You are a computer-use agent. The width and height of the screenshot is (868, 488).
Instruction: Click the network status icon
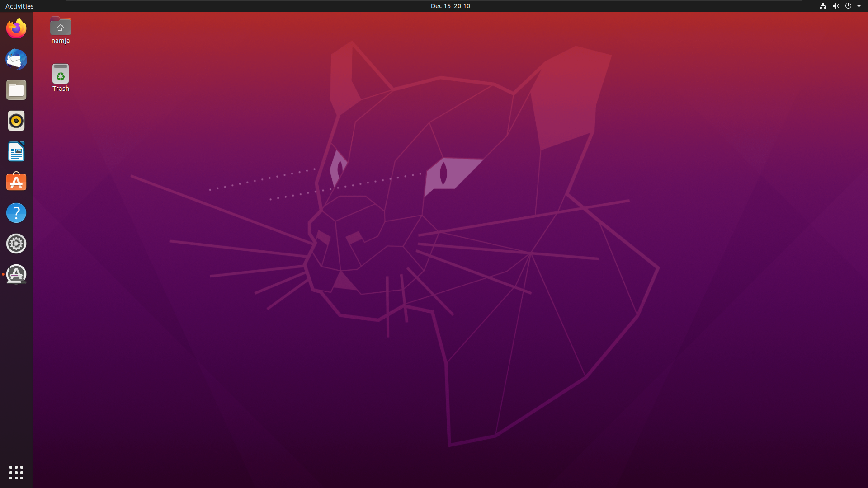[823, 6]
